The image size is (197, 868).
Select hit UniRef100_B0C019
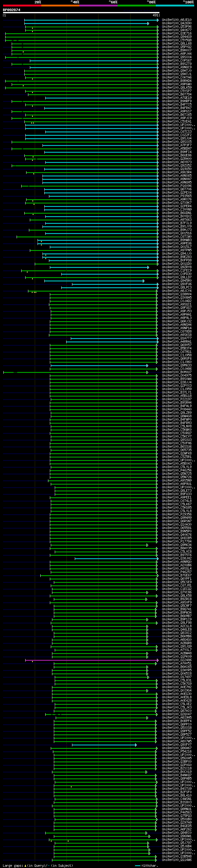coord(177,772)
